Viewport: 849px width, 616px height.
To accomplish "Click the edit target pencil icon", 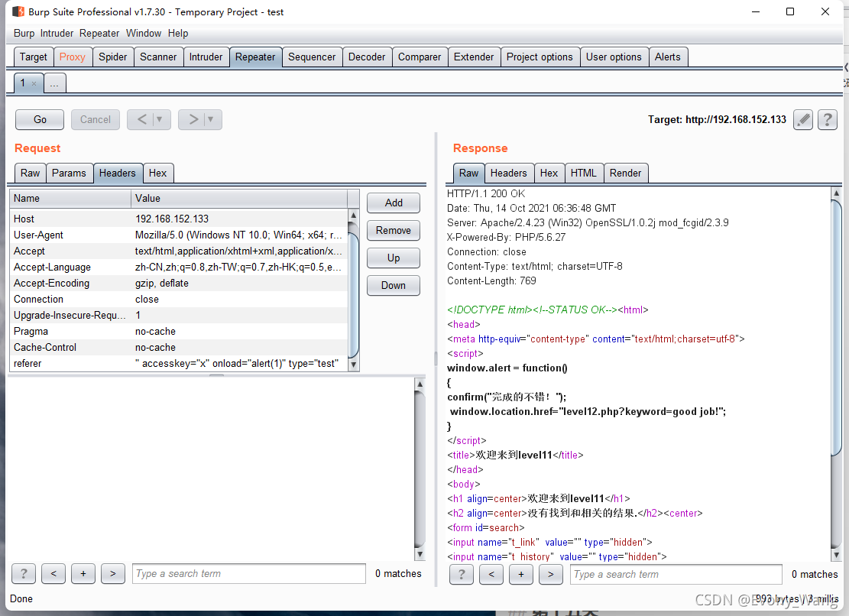I will [803, 120].
